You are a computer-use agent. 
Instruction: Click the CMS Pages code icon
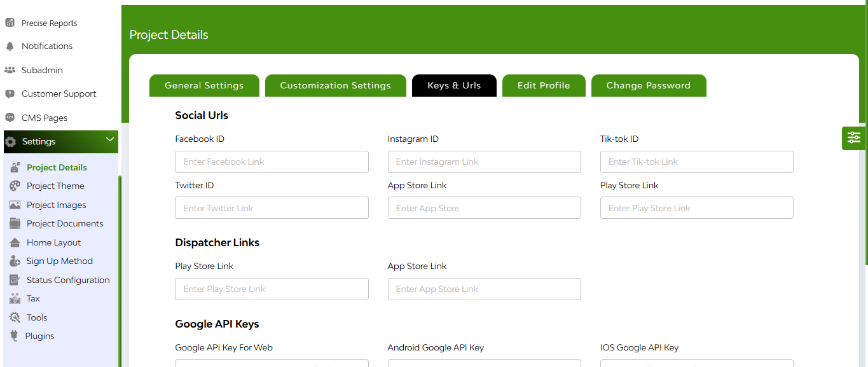point(10,118)
